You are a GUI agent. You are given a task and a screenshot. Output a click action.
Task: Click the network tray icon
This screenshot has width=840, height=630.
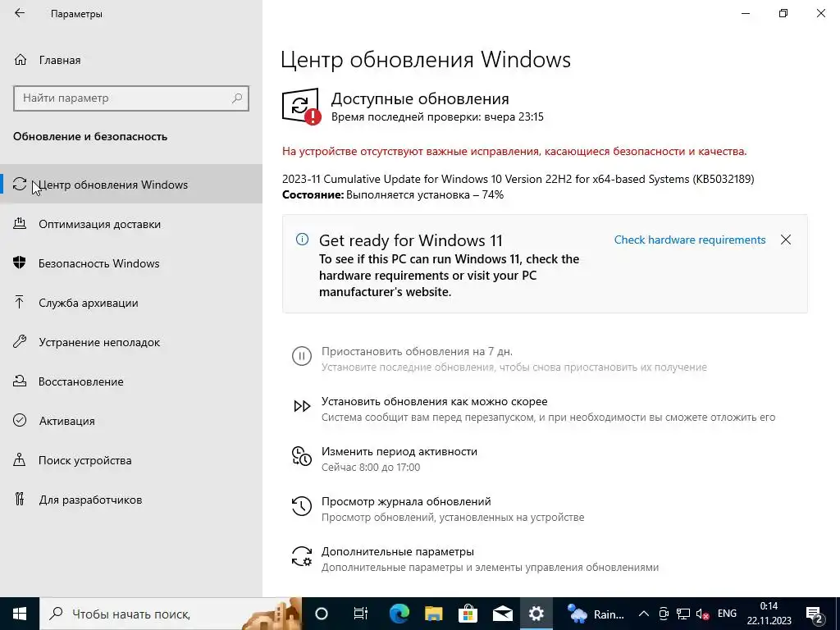[683, 614]
